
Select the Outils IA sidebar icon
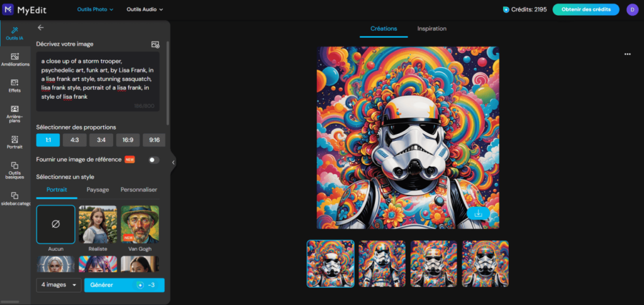pos(15,33)
